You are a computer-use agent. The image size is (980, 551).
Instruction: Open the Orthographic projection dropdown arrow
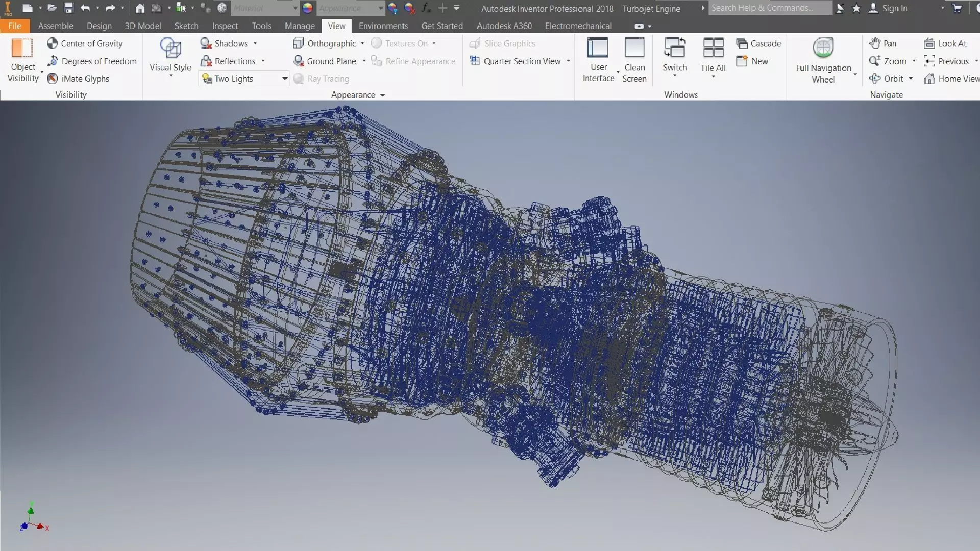point(362,43)
